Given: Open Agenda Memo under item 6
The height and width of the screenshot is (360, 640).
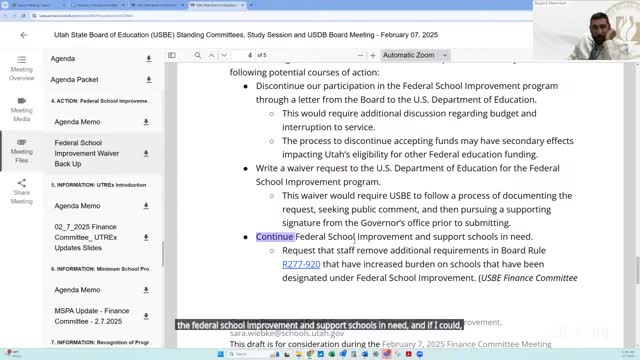Looking at the screenshot, I should [77, 290].
